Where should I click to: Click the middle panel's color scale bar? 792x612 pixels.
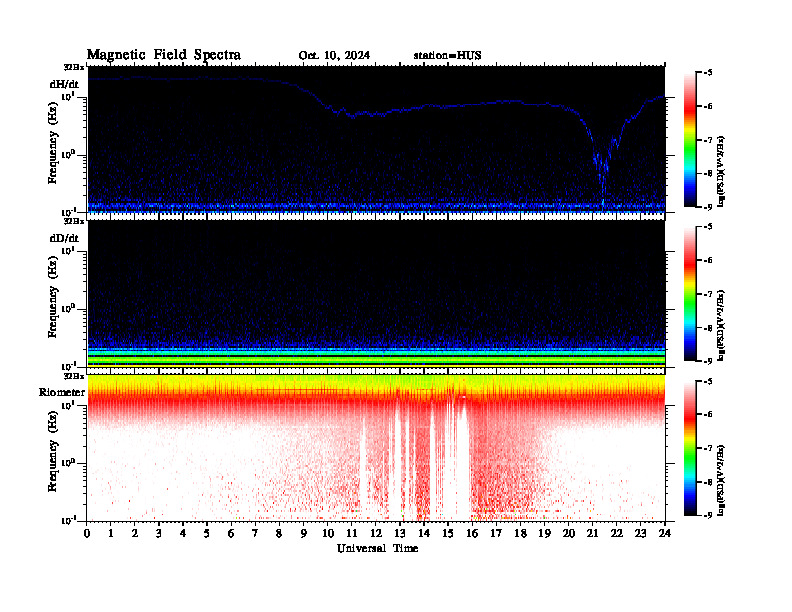point(690,293)
